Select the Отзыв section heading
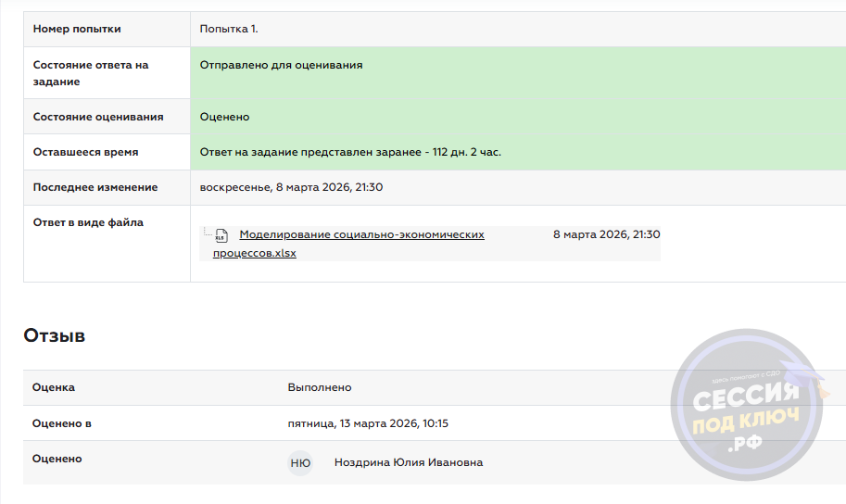846x504 pixels. [x=55, y=335]
